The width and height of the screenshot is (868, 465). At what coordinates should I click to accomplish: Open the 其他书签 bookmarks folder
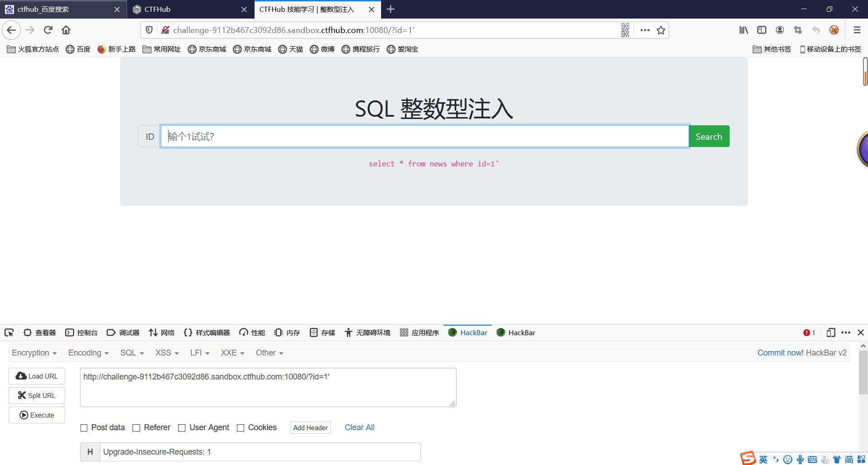772,49
